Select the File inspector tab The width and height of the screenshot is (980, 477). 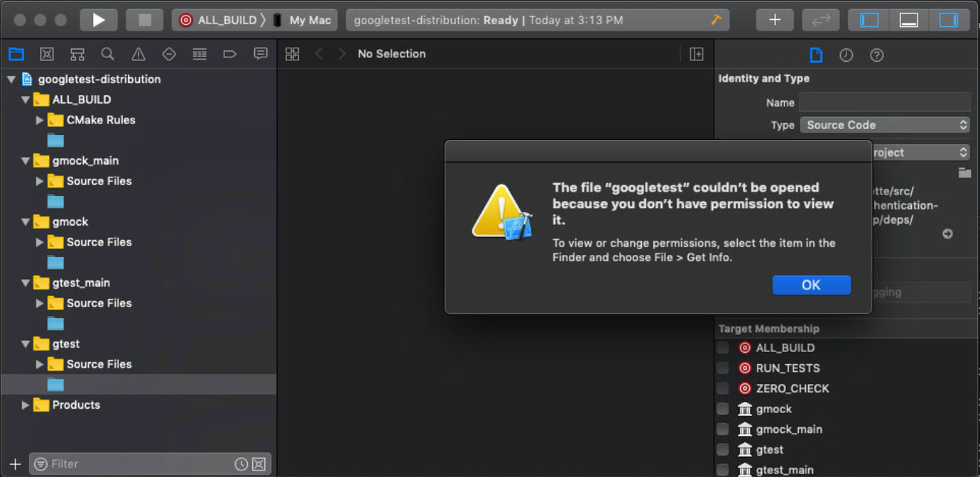817,55
